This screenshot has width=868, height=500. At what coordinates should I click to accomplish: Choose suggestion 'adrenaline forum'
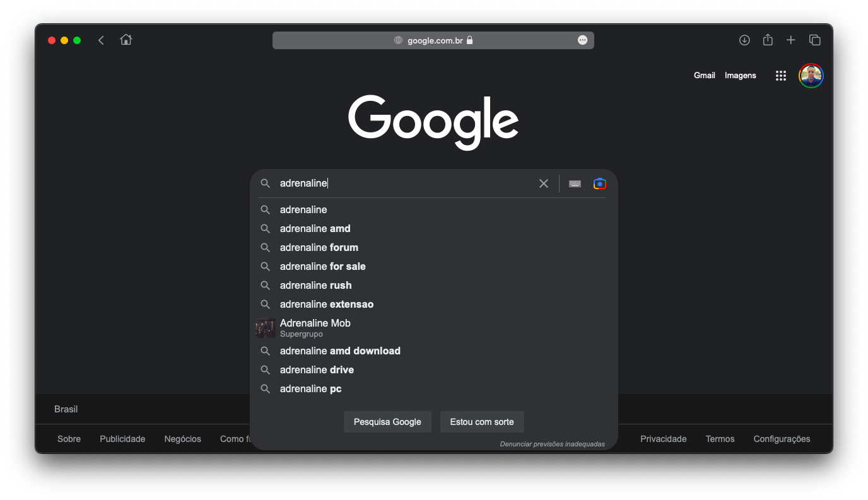coord(434,248)
